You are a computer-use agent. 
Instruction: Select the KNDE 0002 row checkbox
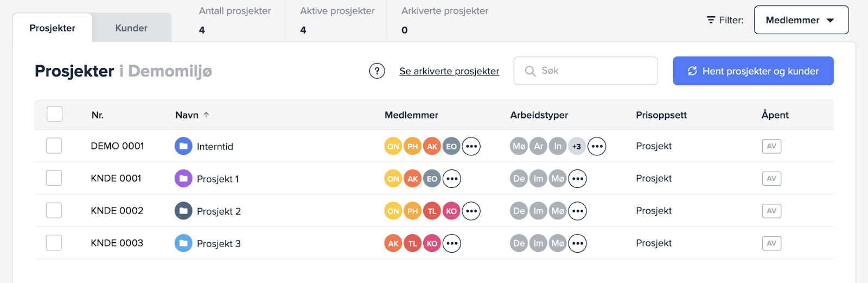pos(54,210)
